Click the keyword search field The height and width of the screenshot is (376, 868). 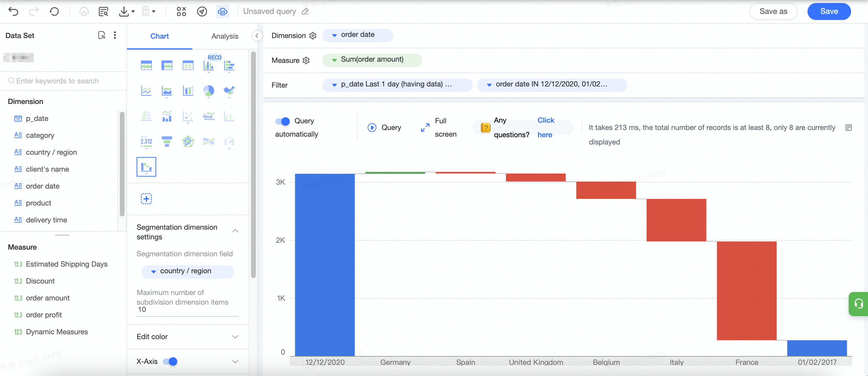click(x=63, y=81)
